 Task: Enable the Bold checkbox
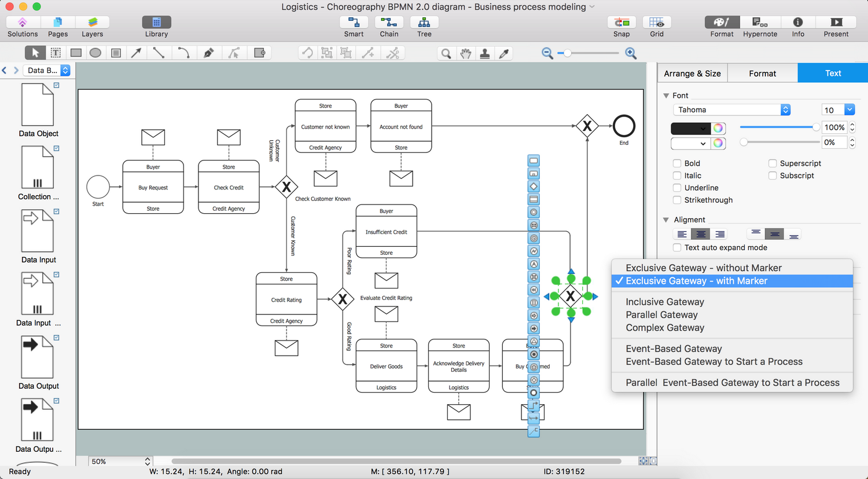point(677,163)
